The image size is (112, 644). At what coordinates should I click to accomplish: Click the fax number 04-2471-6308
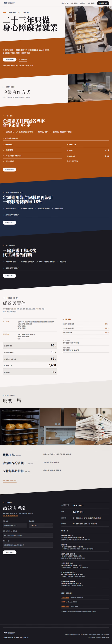78,512
